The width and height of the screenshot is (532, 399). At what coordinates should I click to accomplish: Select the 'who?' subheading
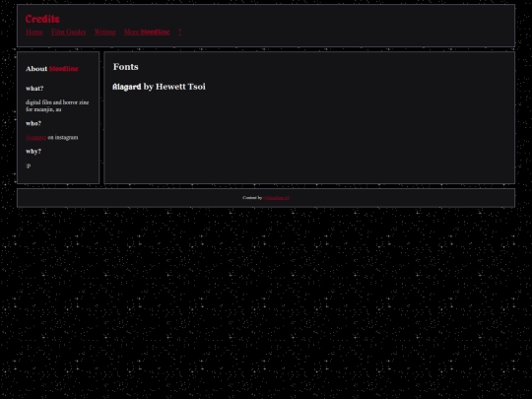point(33,123)
